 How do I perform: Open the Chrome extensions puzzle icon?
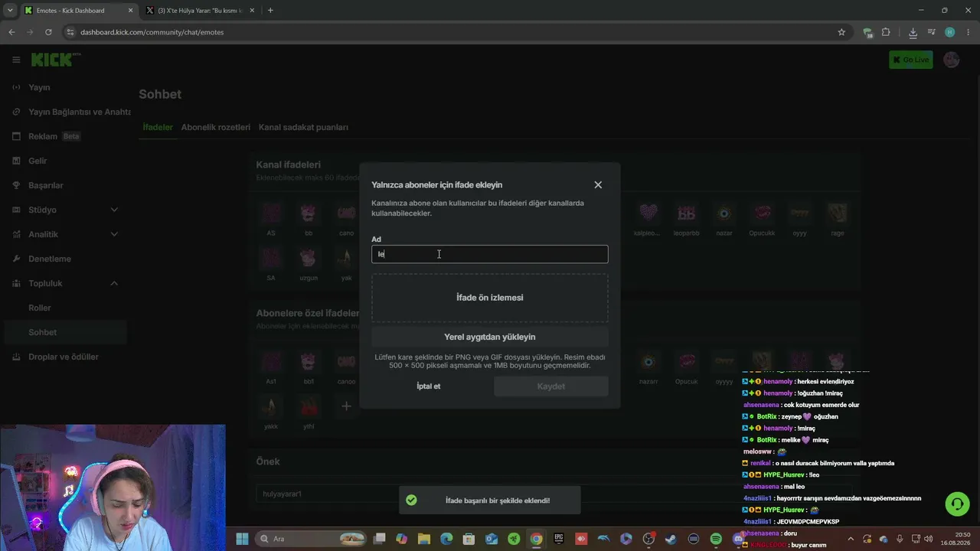point(886,32)
